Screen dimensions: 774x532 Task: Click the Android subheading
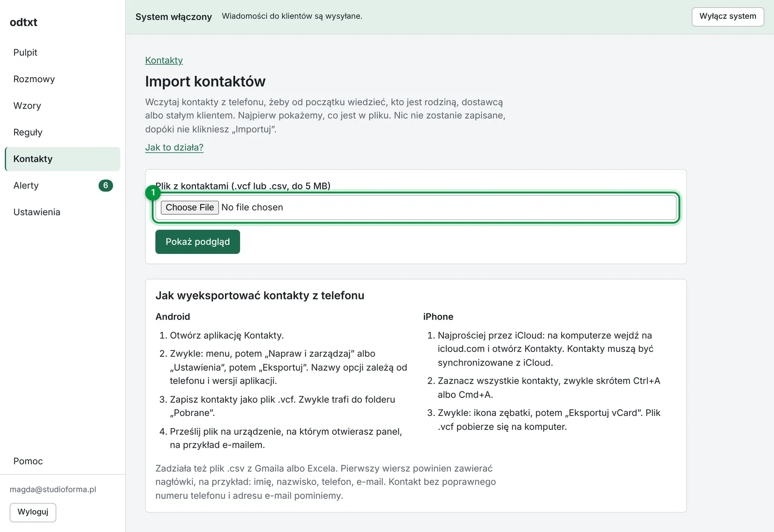(x=173, y=317)
